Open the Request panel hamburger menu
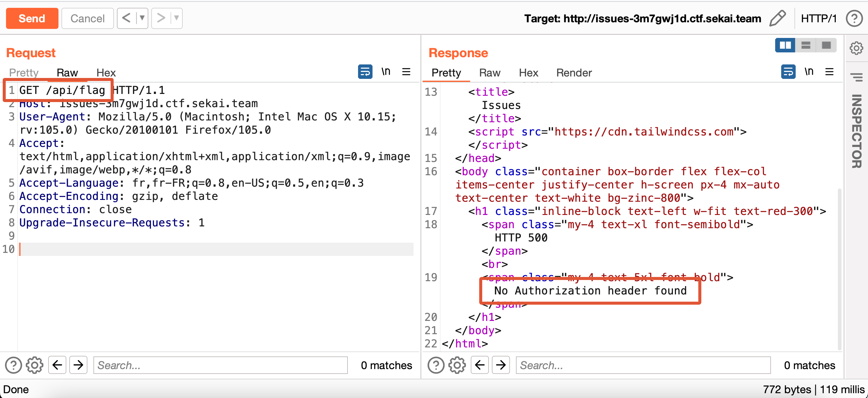This screenshot has height=398, width=868. (x=406, y=72)
